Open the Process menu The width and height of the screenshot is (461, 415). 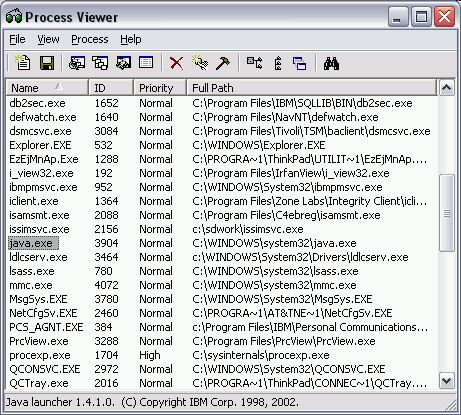coord(90,39)
